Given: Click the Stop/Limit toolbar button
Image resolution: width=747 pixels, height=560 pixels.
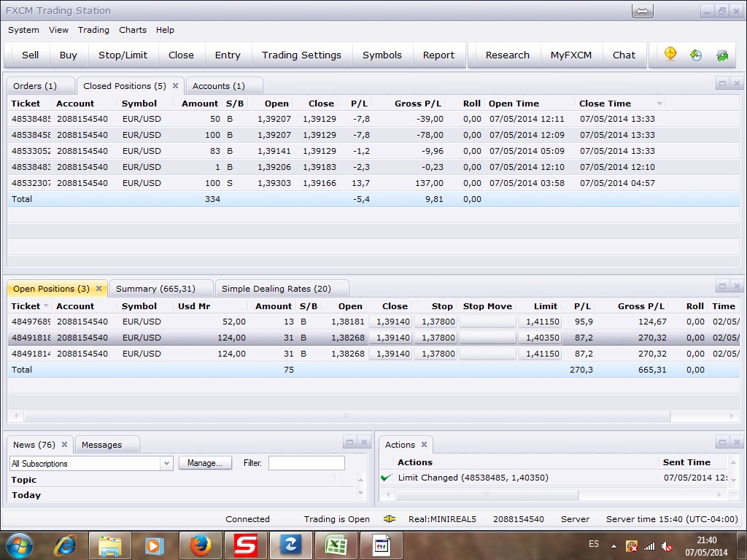Looking at the screenshot, I should point(123,55).
